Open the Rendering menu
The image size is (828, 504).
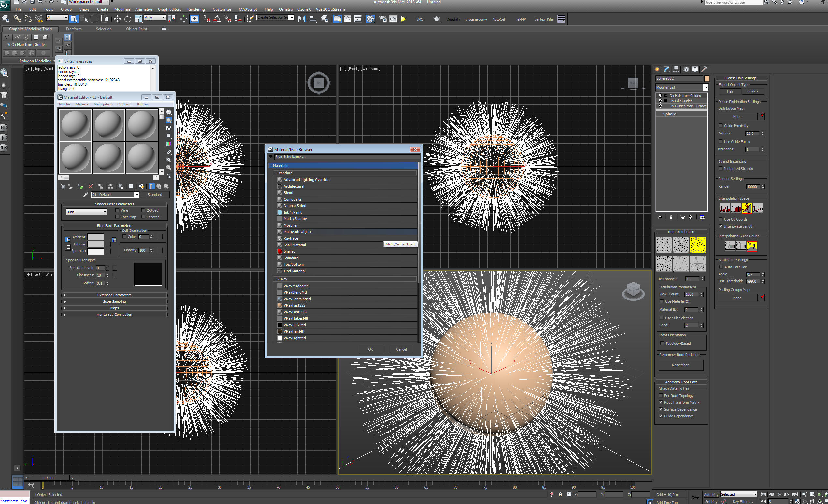tap(195, 9)
